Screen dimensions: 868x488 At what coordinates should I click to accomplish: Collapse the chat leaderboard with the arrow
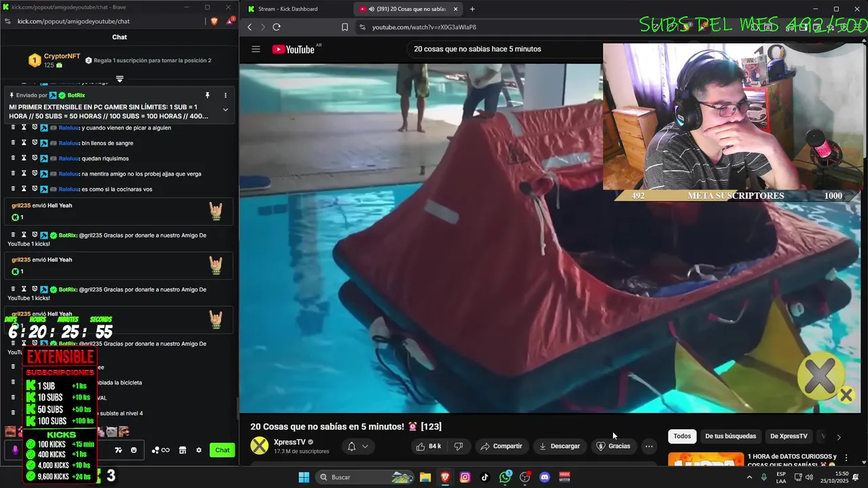pyautogui.click(x=119, y=79)
